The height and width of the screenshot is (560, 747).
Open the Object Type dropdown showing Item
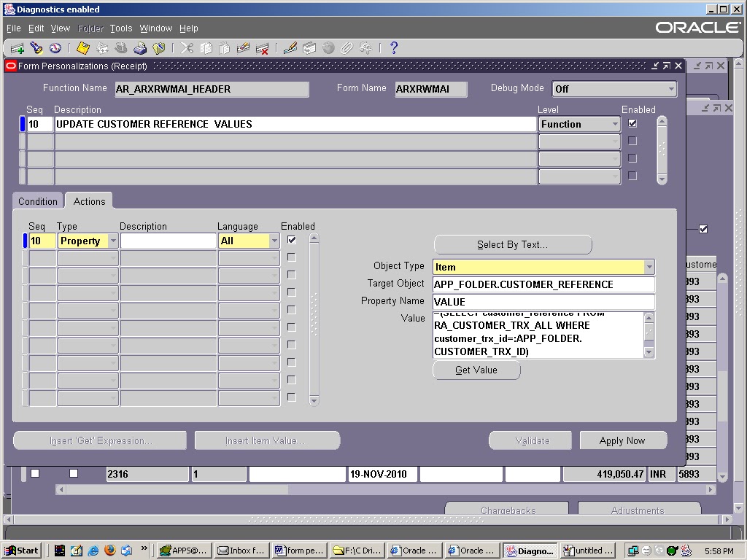[649, 267]
